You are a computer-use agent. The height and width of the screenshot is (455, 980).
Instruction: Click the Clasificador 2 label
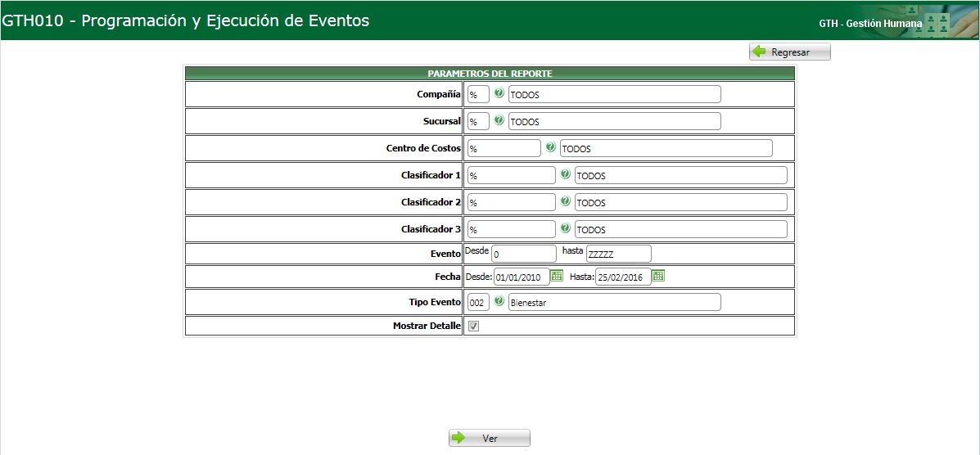point(431,202)
